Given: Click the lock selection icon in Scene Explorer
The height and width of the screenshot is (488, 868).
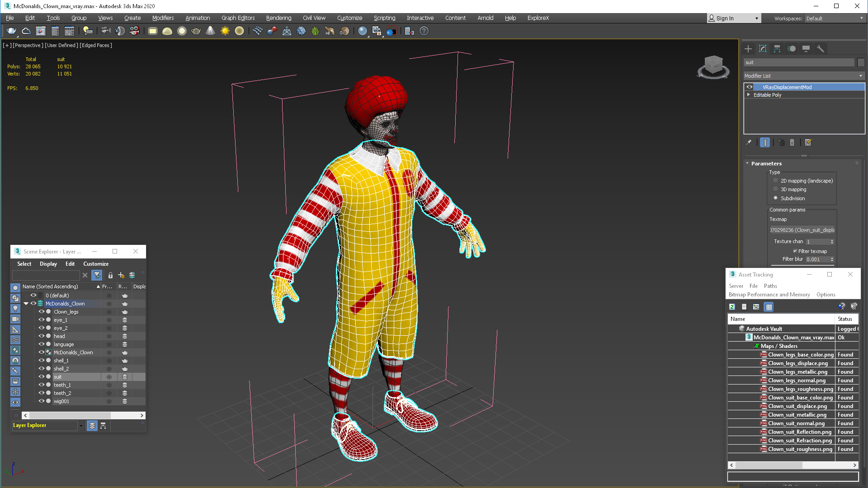Looking at the screenshot, I should coord(110,275).
